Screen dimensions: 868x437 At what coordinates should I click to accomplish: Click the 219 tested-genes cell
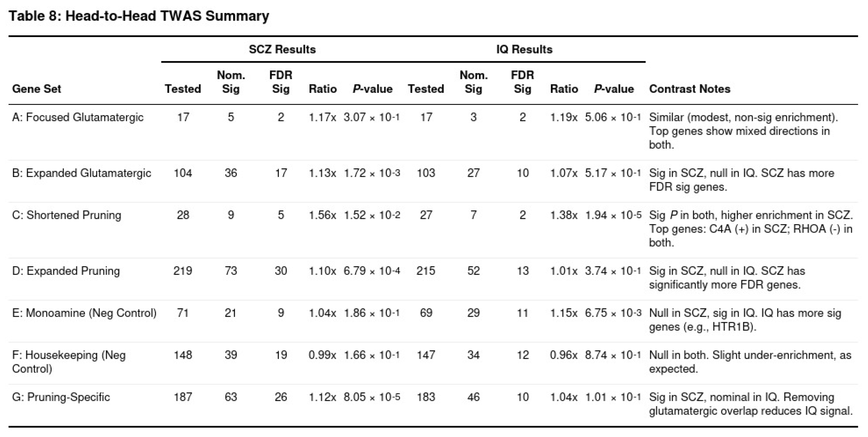pos(183,271)
